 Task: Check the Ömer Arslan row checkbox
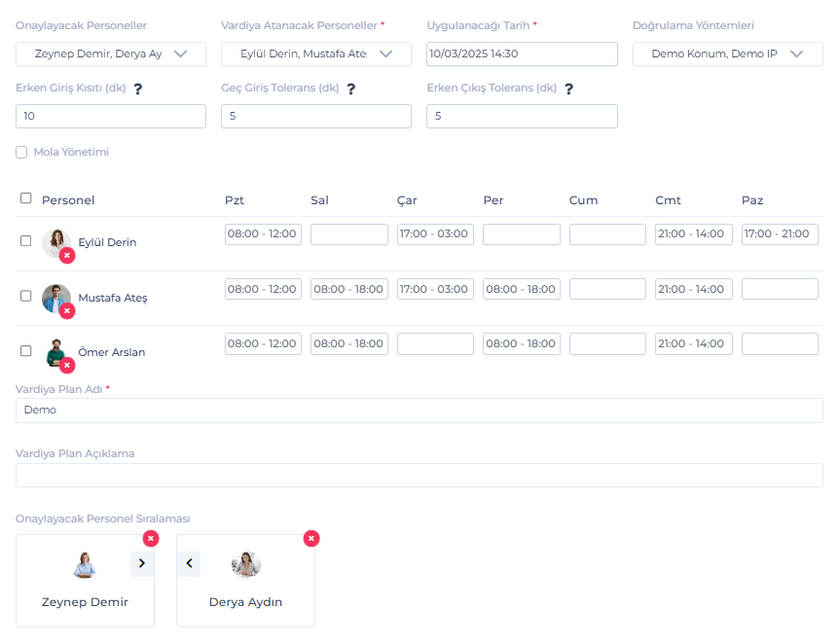[x=26, y=350]
